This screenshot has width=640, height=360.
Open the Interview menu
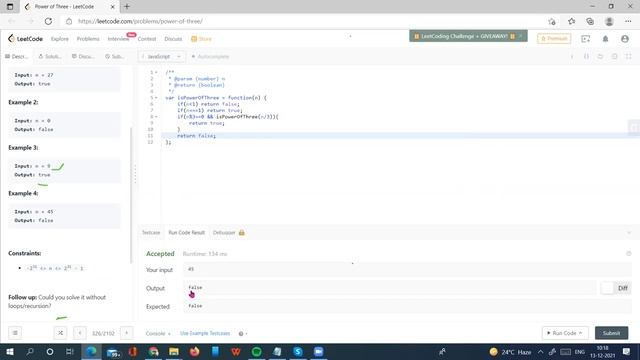[x=118, y=39]
